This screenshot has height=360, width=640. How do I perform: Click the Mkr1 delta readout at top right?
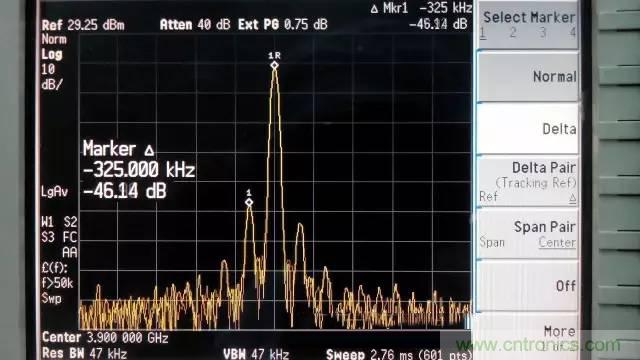pos(420,16)
